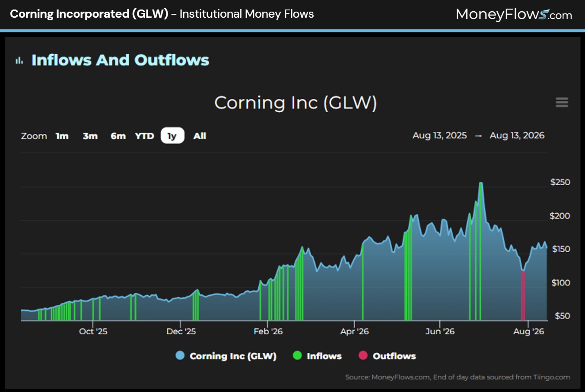585x392 pixels.
Task: Click the Dec '25 axis label
Action: (181, 331)
